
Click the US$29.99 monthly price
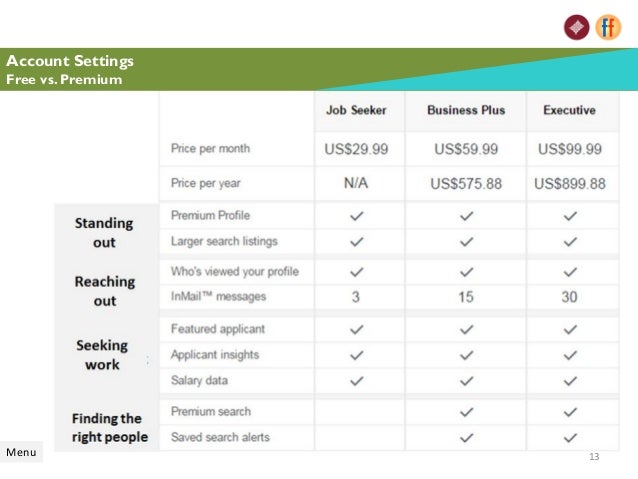(356, 149)
